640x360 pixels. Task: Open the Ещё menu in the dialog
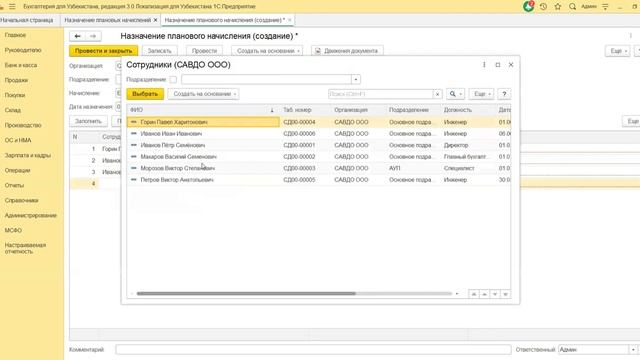click(481, 94)
